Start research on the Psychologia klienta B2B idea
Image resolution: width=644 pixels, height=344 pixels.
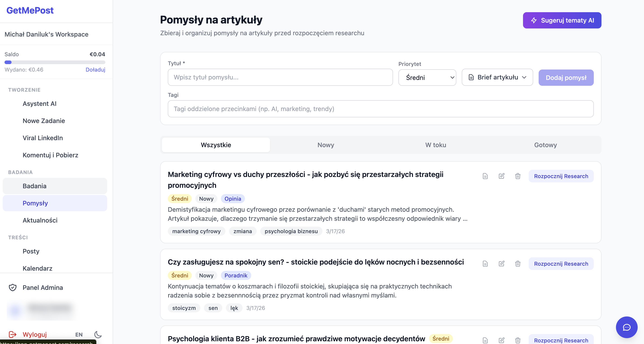click(x=561, y=340)
